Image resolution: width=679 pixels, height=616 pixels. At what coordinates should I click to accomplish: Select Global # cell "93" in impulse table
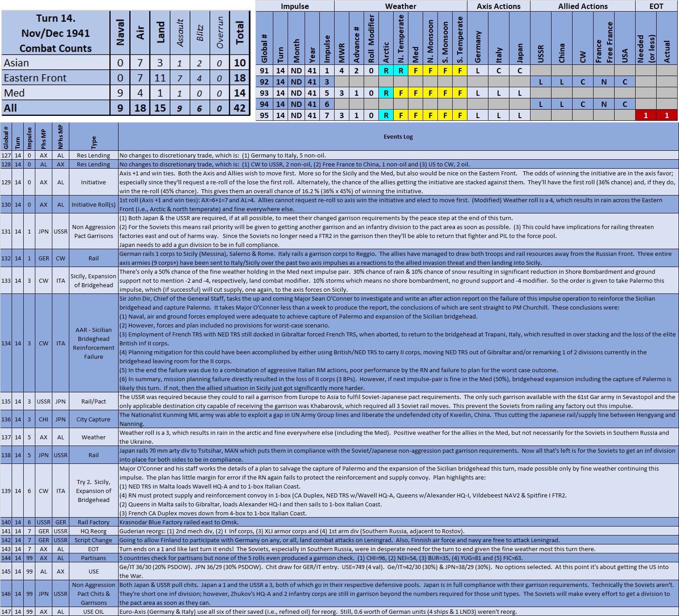(x=264, y=93)
